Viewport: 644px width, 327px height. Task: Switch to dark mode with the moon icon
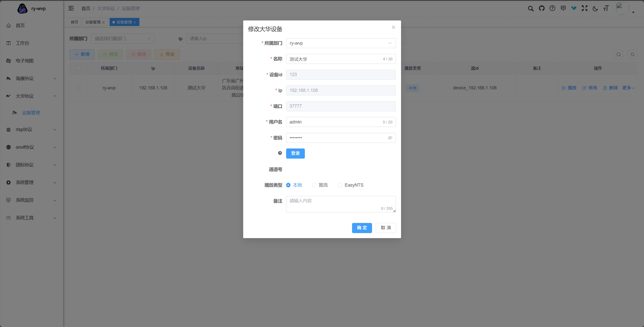click(595, 9)
